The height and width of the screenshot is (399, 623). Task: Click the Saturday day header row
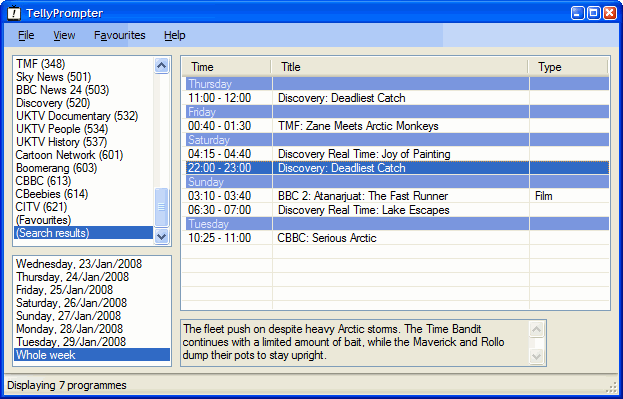[x=397, y=140]
